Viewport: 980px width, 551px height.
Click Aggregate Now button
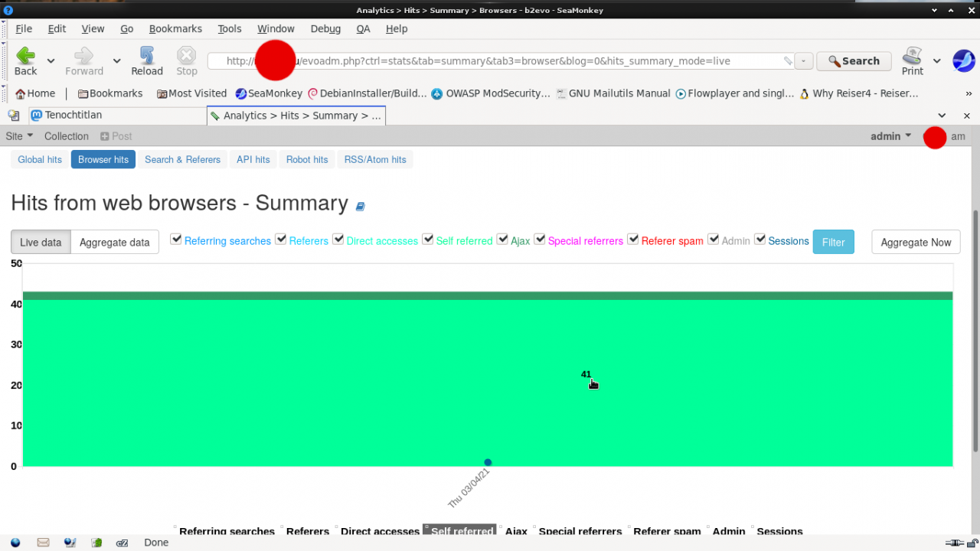(x=916, y=242)
